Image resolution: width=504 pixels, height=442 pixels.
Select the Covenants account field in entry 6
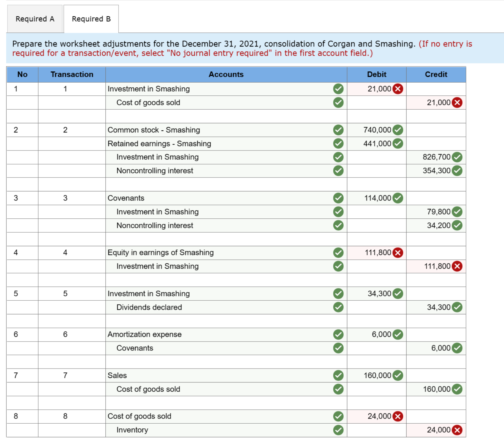coord(226,348)
